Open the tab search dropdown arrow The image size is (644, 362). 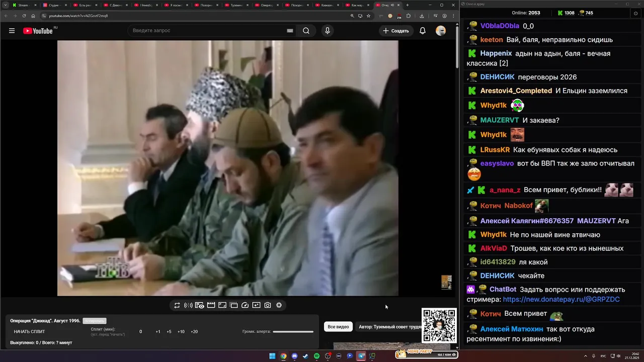point(5,5)
